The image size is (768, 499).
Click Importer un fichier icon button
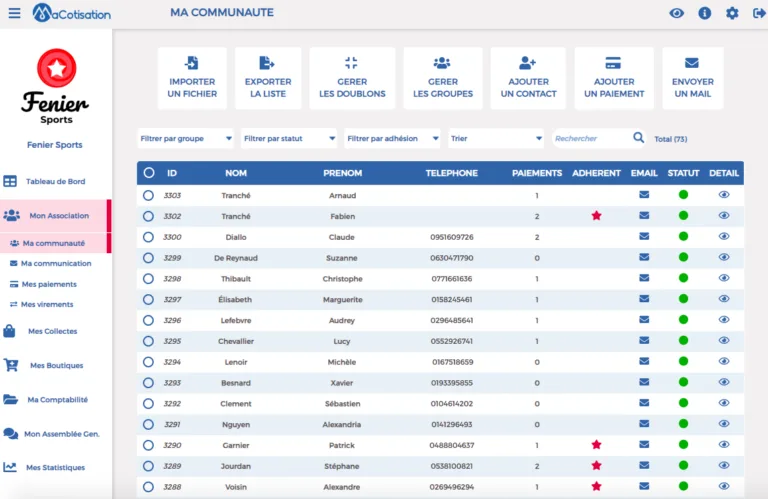pos(192,78)
